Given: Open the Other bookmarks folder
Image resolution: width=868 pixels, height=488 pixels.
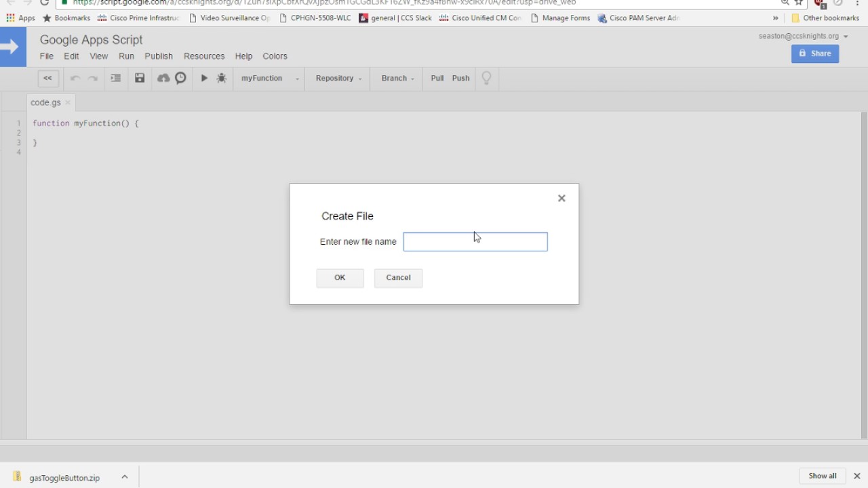Looking at the screenshot, I should tap(825, 18).
